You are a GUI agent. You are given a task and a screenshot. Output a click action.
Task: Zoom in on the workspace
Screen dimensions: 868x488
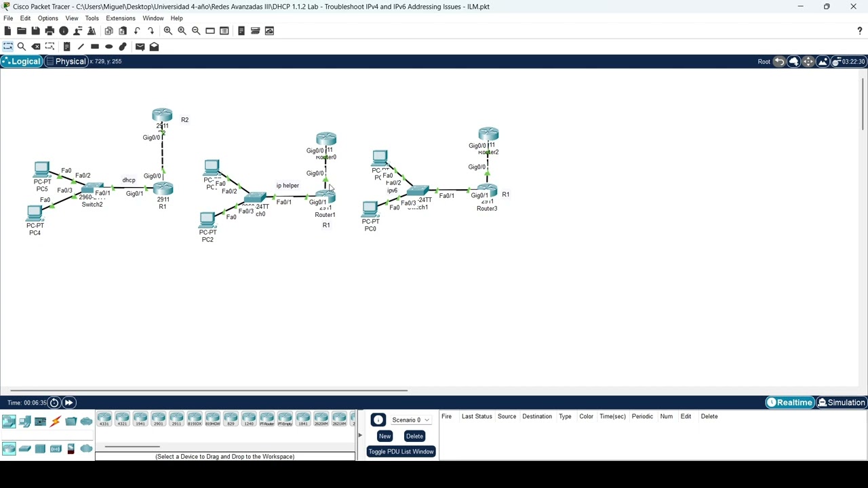[167, 30]
